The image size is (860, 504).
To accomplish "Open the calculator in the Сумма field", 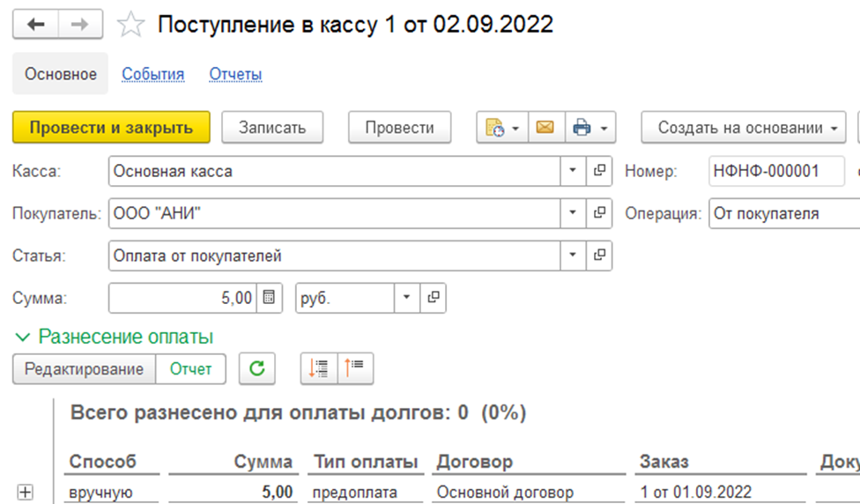I will 269,298.
